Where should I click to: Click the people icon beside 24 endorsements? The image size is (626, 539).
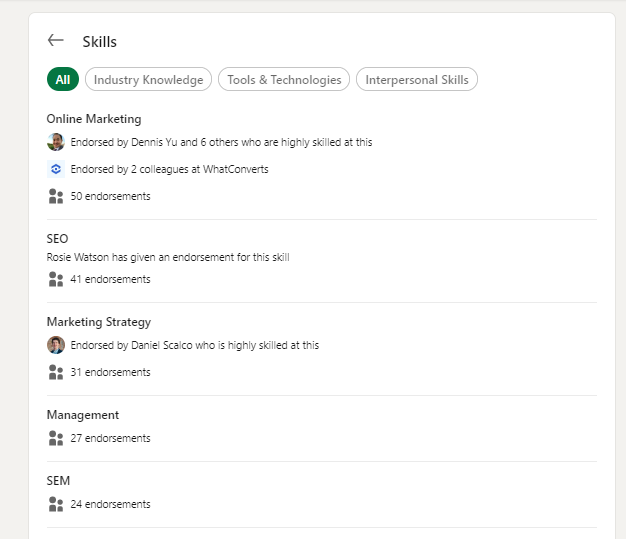[56, 504]
